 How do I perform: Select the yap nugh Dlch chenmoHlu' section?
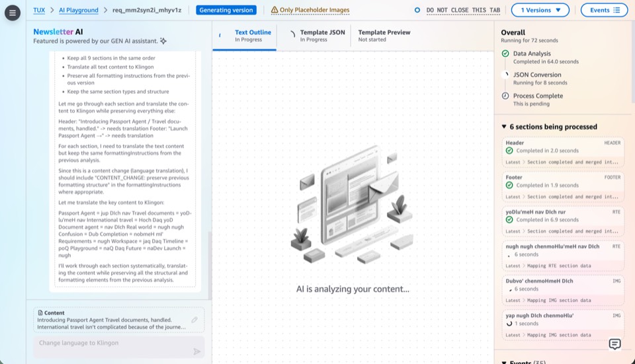click(563, 325)
